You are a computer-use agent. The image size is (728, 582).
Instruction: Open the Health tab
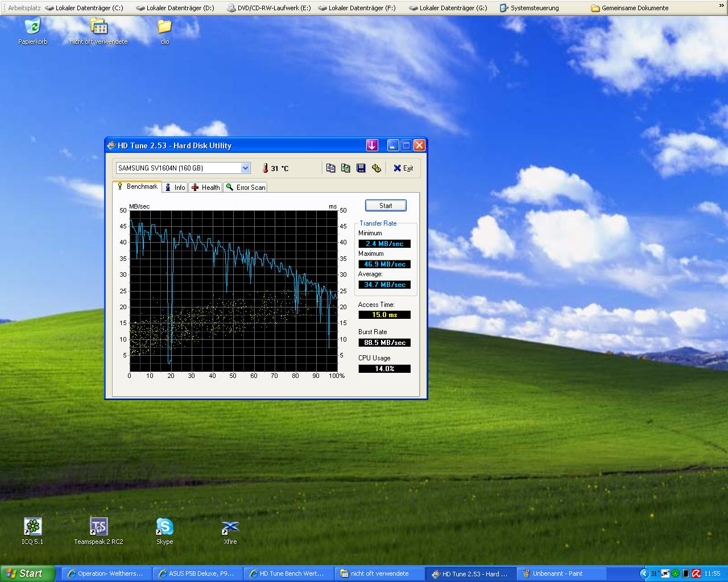(205, 187)
